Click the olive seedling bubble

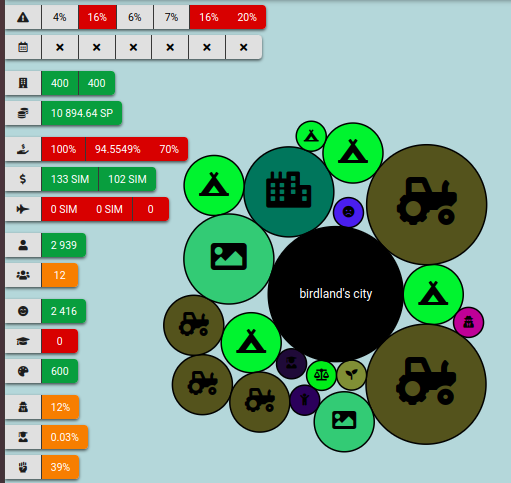click(x=351, y=375)
